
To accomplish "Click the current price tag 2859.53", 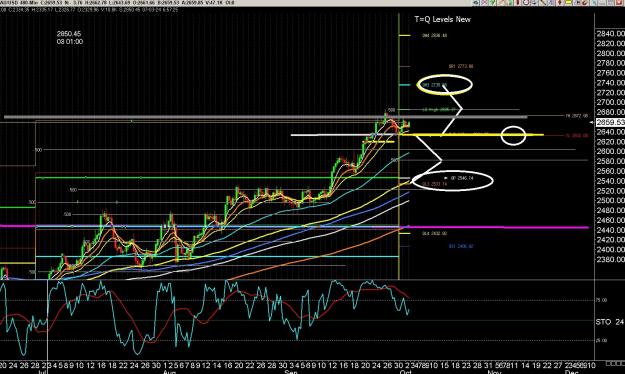I will pos(611,122).
